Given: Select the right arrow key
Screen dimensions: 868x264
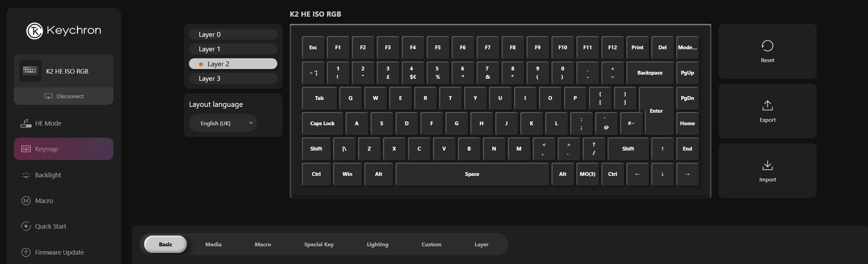Looking at the screenshot, I should 687,174.
